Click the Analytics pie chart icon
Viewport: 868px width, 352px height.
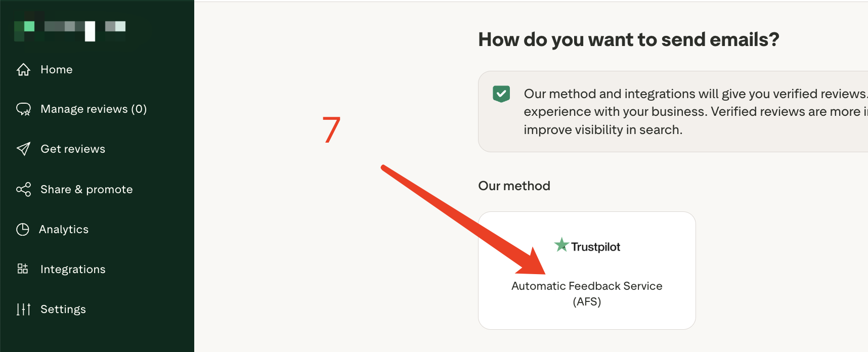23,230
